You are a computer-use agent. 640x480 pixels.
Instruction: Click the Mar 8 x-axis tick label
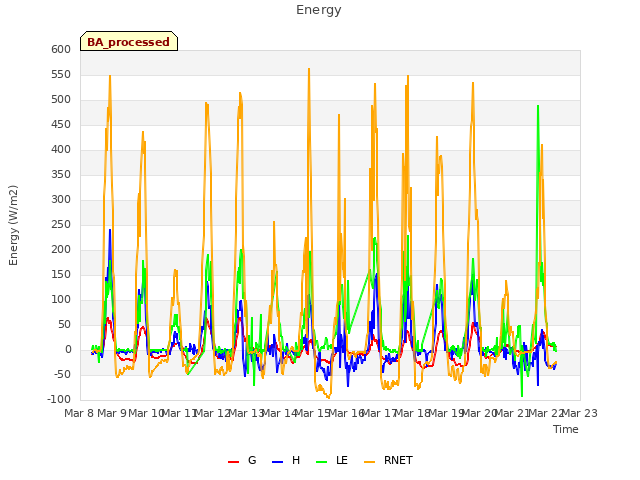click(80, 413)
